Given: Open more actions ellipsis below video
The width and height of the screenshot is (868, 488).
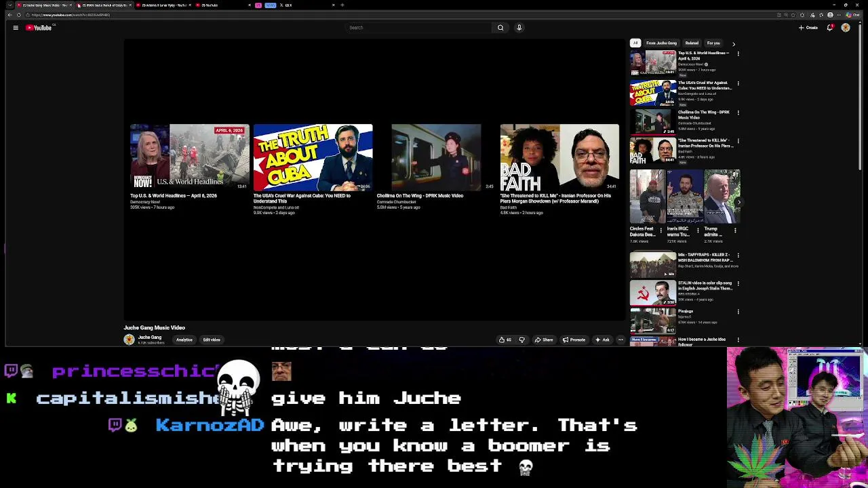Looking at the screenshot, I should [620, 340].
